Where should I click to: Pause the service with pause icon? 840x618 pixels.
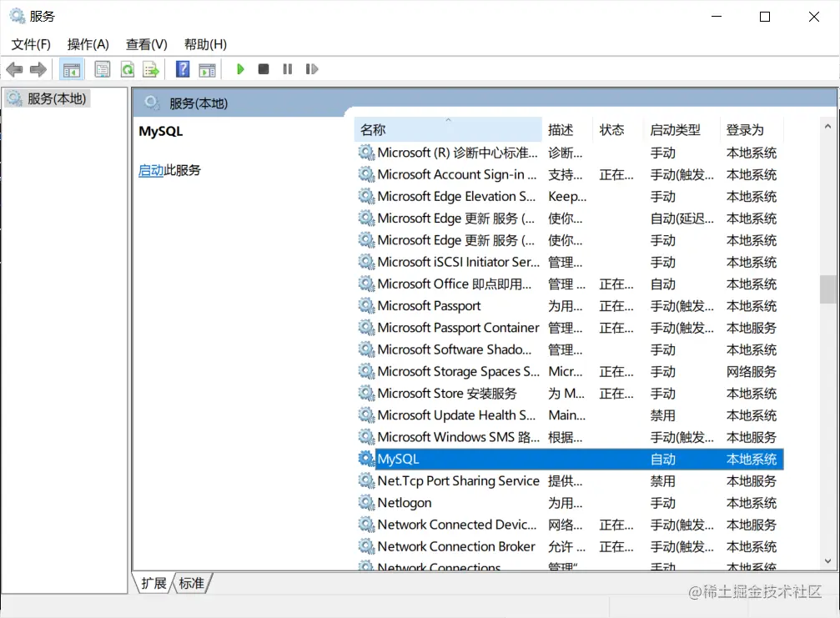click(288, 69)
